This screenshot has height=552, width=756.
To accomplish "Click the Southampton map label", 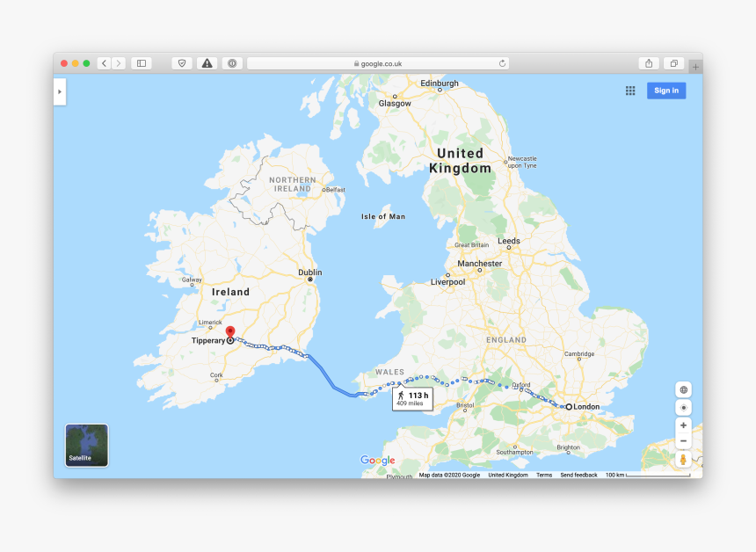I will (514, 452).
